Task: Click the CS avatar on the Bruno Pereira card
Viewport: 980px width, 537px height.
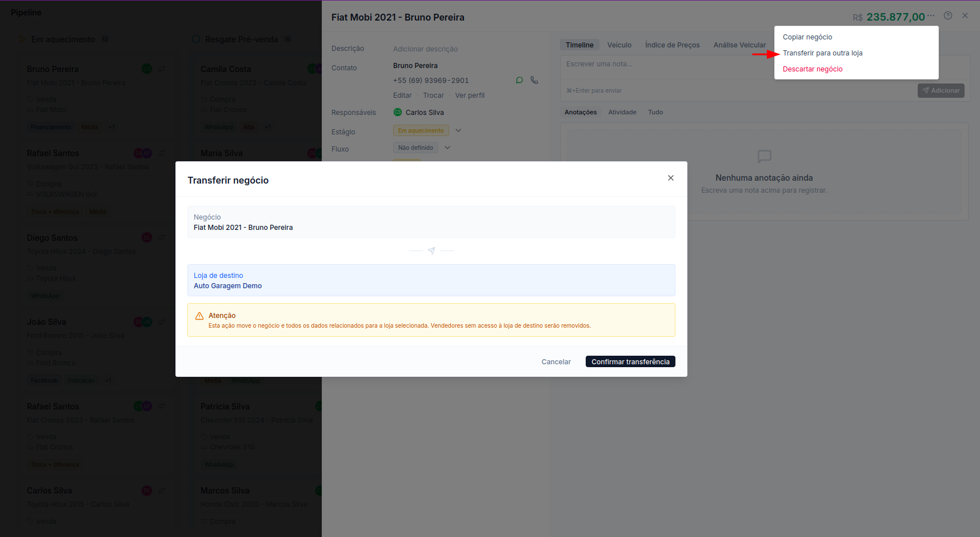Action: click(147, 69)
